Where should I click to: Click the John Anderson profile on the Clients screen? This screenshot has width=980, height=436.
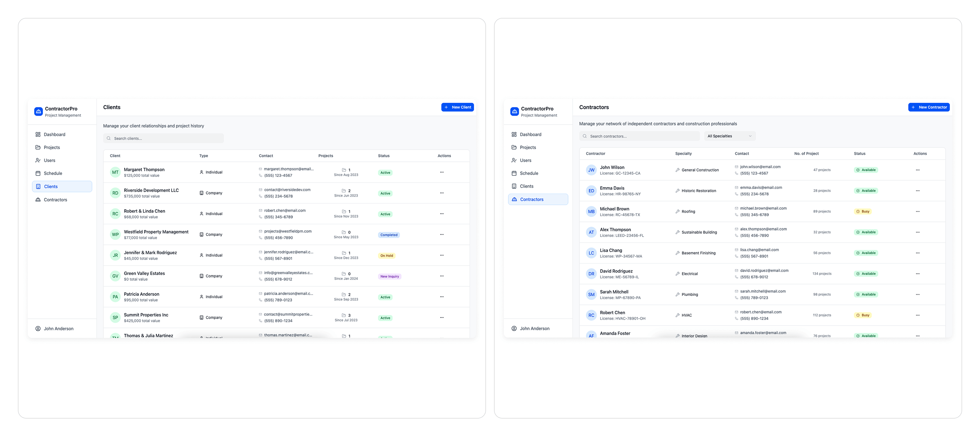click(x=58, y=329)
